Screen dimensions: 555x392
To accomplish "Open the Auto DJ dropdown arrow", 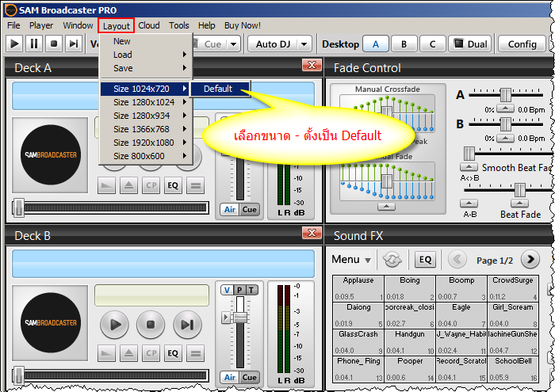I will (304, 44).
